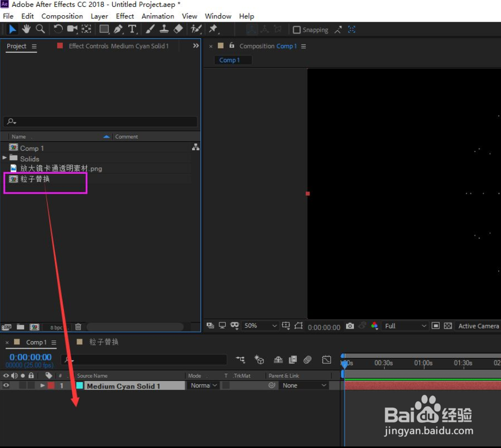Select the Zoom magnifier tool

pyautogui.click(x=40, y=29)
